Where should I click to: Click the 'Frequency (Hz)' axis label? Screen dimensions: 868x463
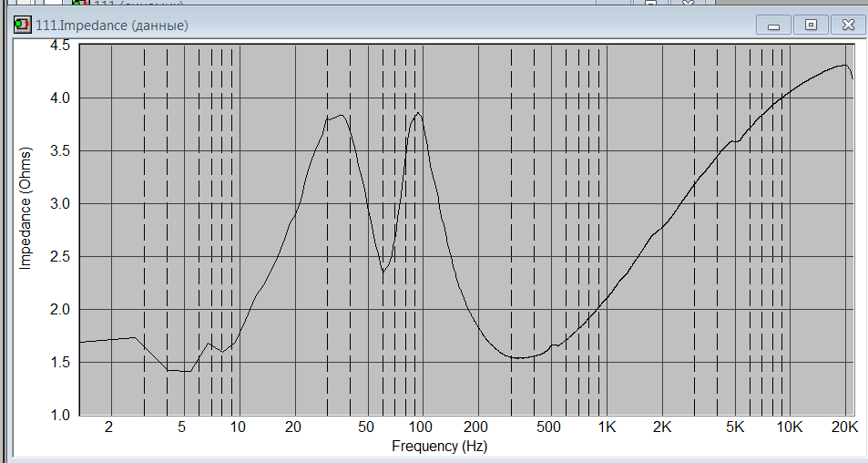click(x=440, y=446)
